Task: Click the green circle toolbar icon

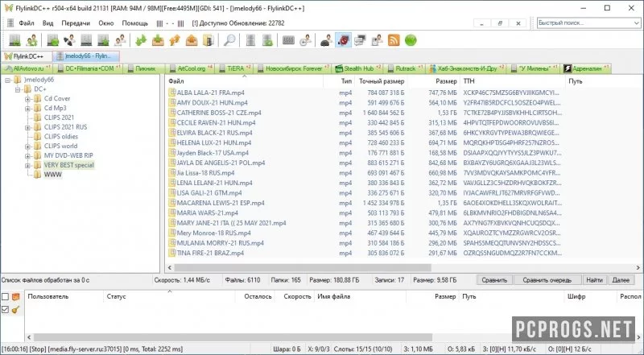Action: click(411, 40)
